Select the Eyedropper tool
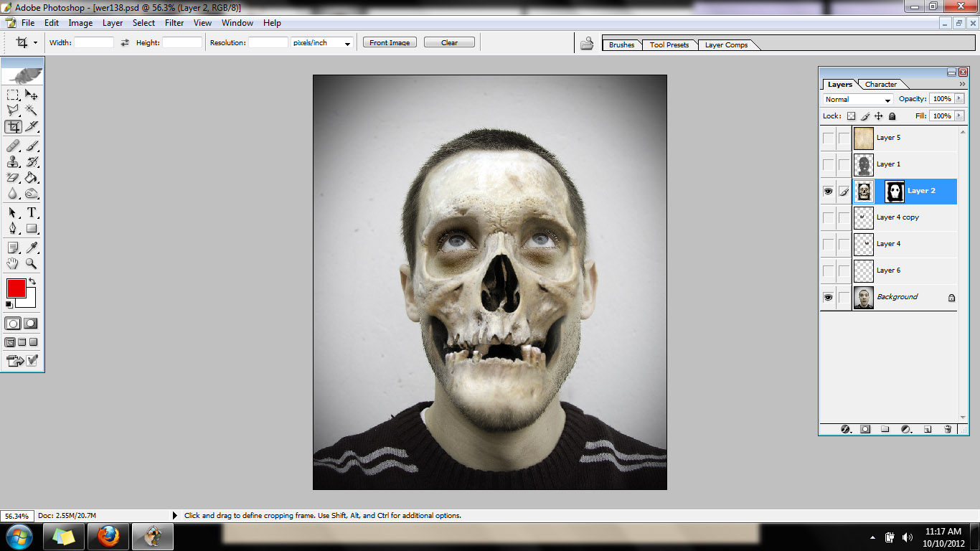The height and width of the screenshot is (551, 980). 32,248
